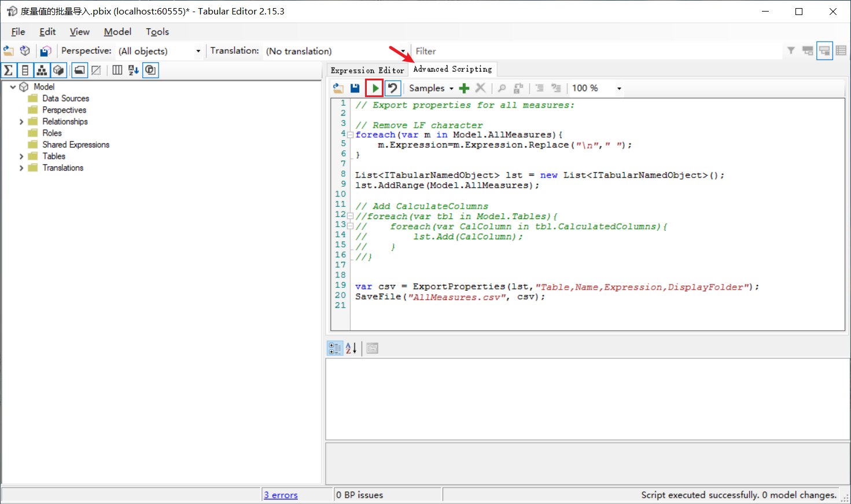851x504 pixels.
Task: Click the categorized property grid icon
Action: coord(335,348)
